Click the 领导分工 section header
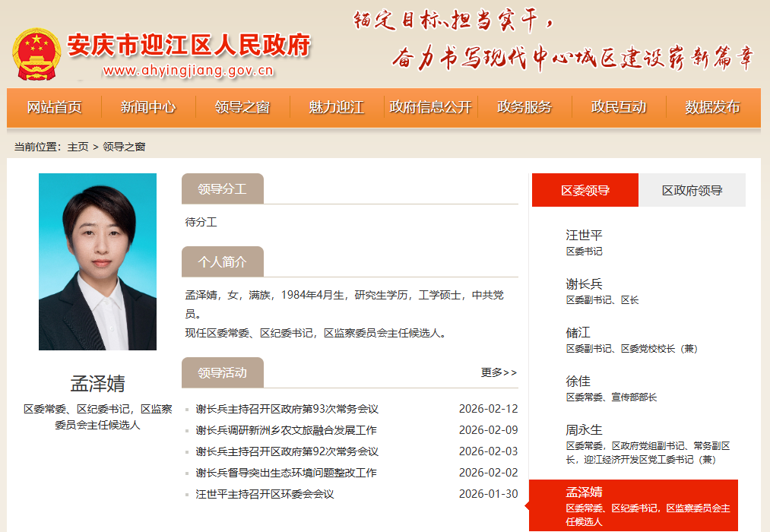The image size is (770, 532). (223, 188)
